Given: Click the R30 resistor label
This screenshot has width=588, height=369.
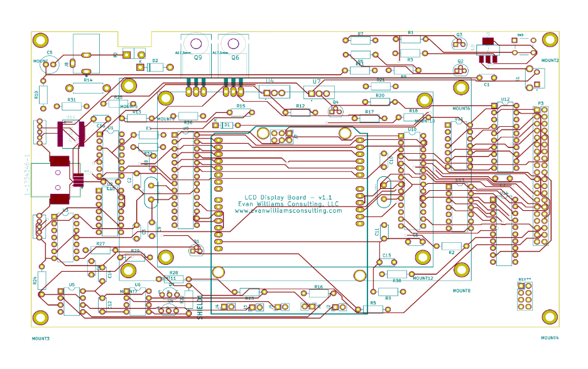Looking at the screenshot, I should click(397, 281).
